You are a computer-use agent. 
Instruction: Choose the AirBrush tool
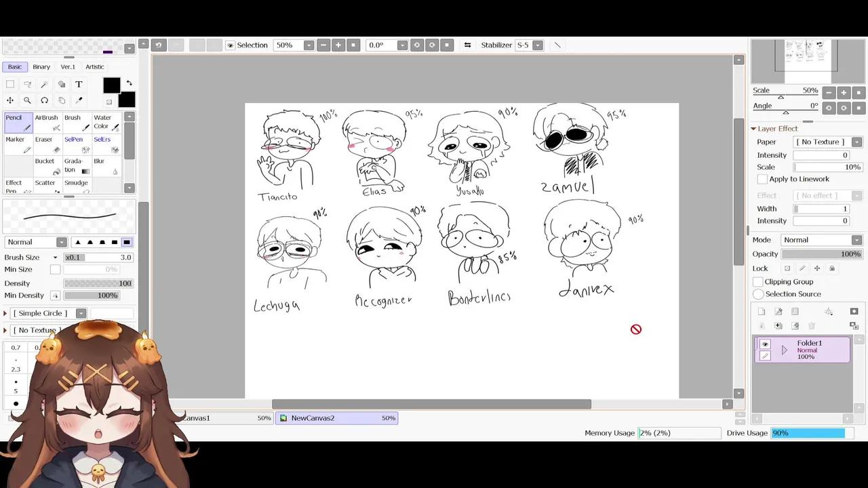[x=47, y=122]
